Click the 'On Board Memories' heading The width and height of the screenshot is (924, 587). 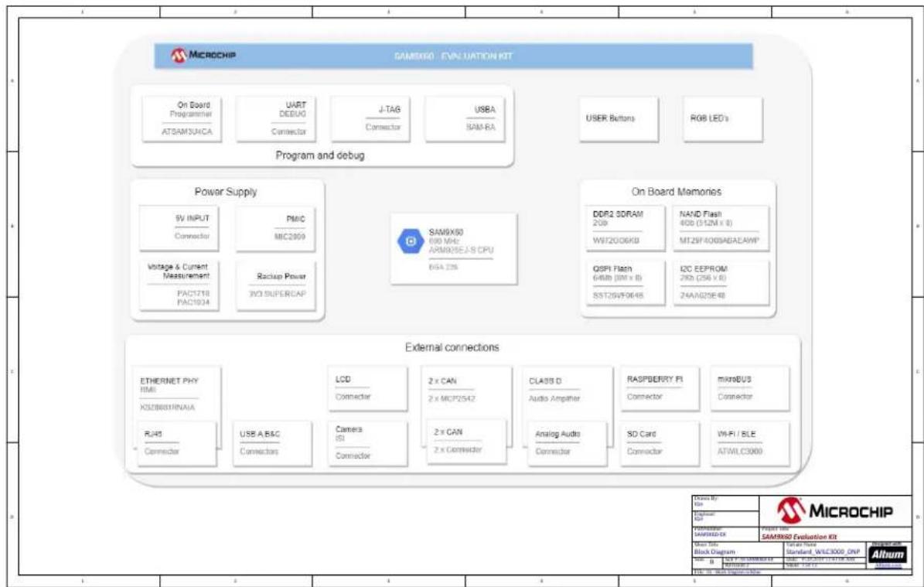tap(676, 192)
